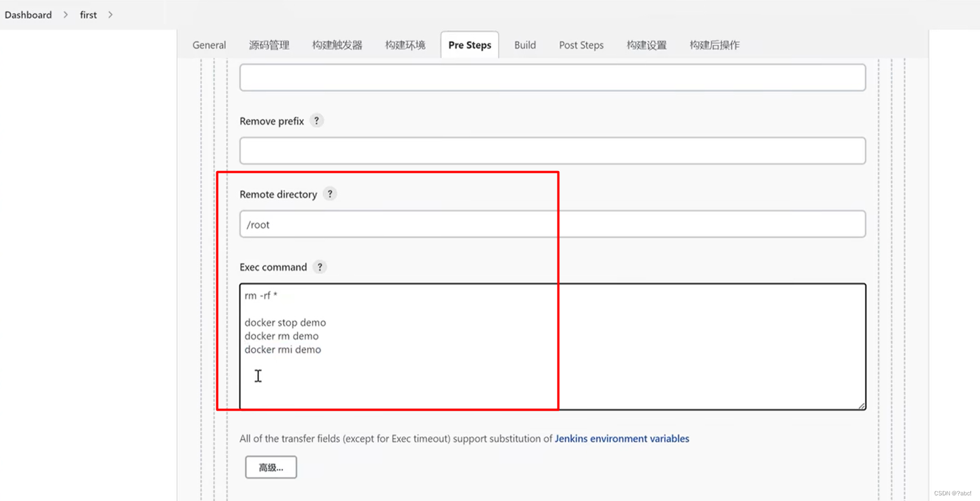
Task: Click the Remove prefix label
Action: point(272,121)
